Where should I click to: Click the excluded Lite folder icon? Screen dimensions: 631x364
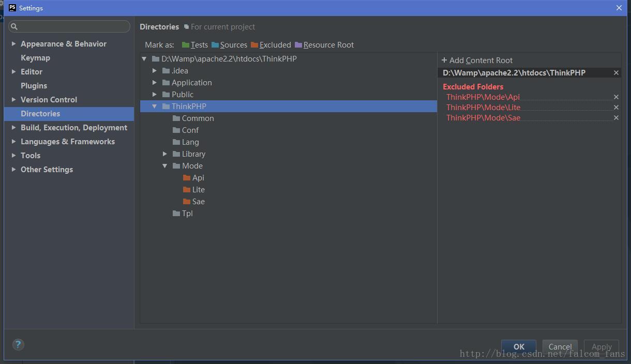click(x=187, y=189)
